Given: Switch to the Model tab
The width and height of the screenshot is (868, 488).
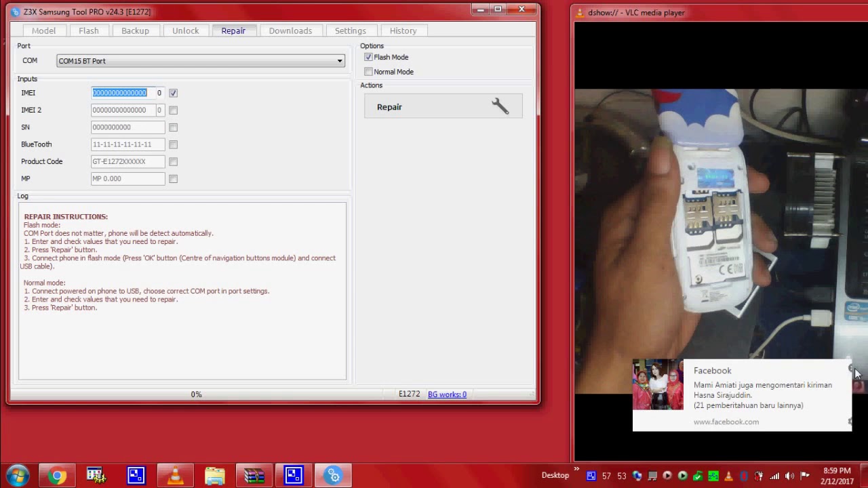Looking at the screenshot, I should coord(43,30).
